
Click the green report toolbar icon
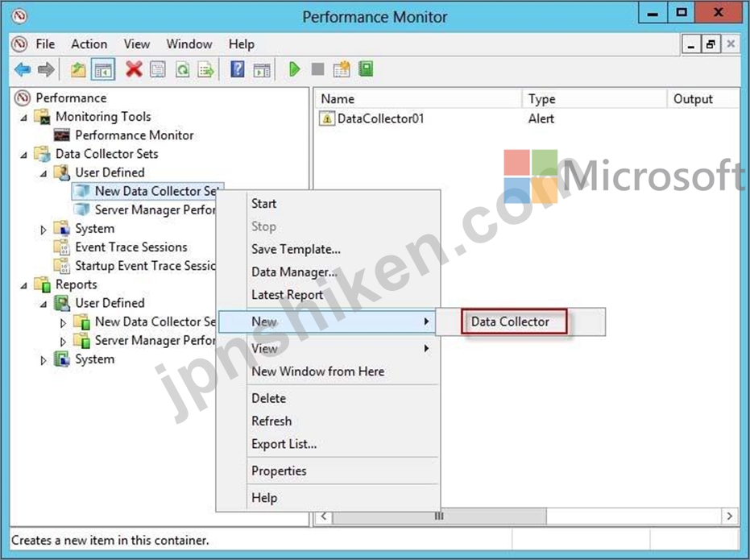tap(366, 69)
